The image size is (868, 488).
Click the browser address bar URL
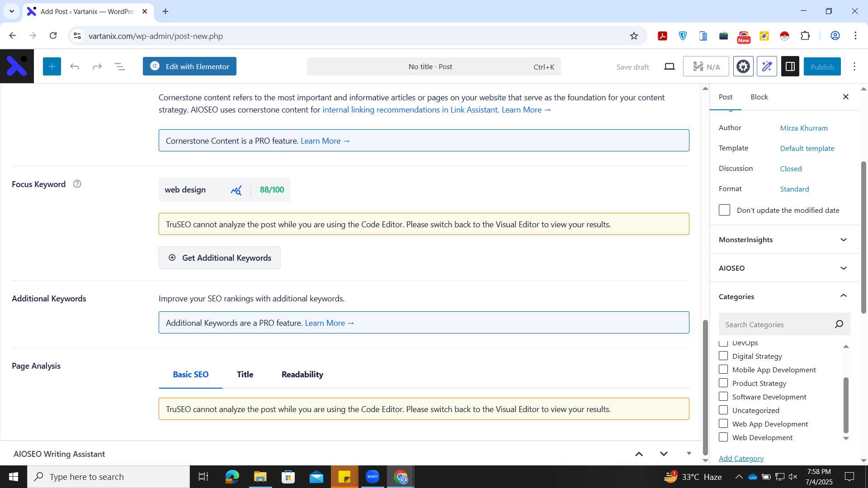(x=156, y=36)
